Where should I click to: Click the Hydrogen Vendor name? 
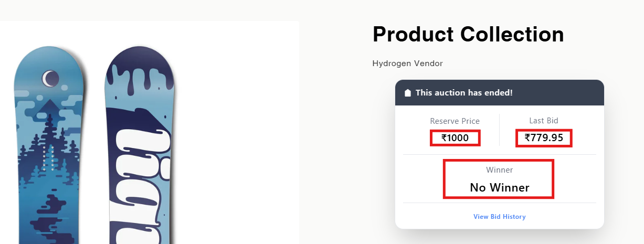point(407,63)
